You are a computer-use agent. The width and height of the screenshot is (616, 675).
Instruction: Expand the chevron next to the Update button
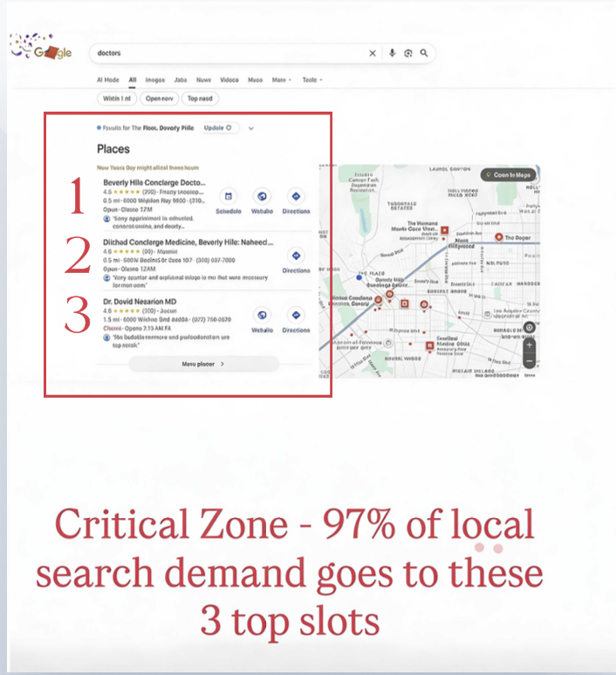251,128
